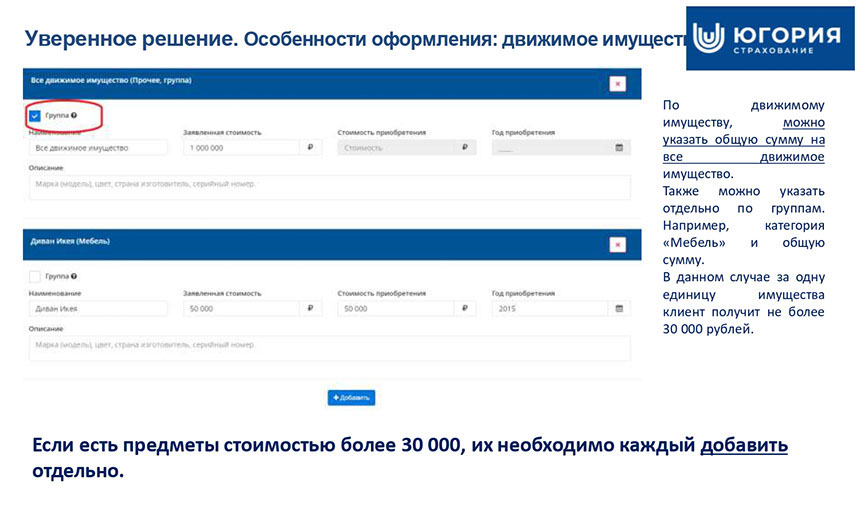The height and width of the screenshot is (513, 864).
Task: Remove the 'Диван Икея (Мебель)' entry via X
Action: (618, 245)
